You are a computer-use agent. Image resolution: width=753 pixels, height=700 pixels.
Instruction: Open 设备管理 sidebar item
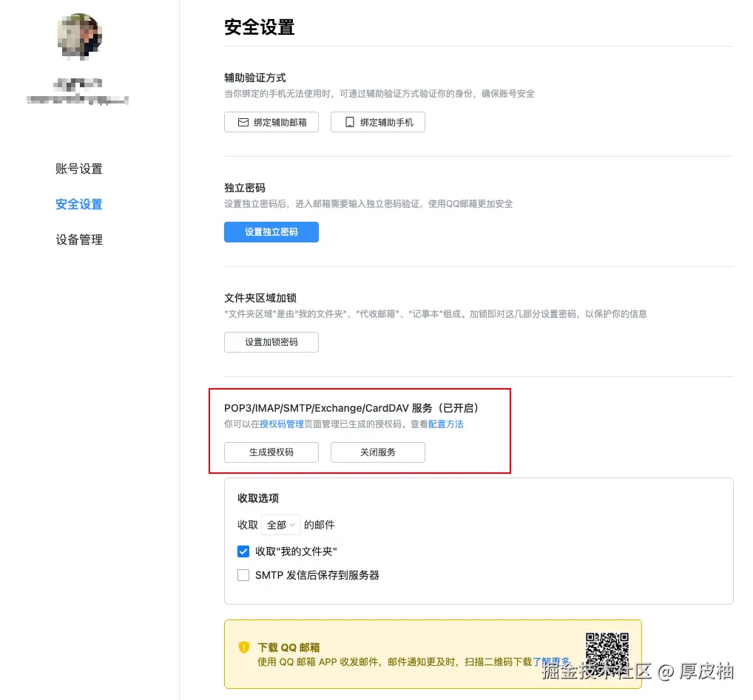(x=79, y=240)
